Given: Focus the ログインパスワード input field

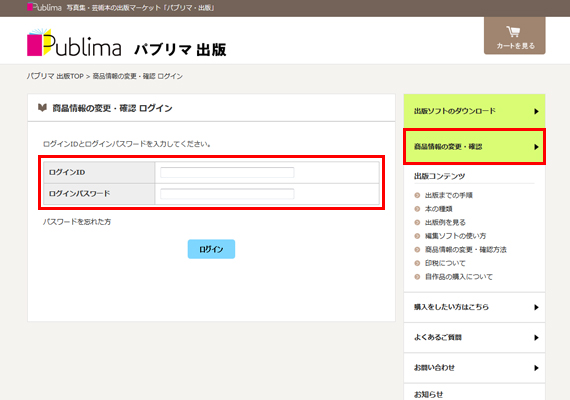Looking at the screenshot, I should pyautogui.click(x=227, y=194).
